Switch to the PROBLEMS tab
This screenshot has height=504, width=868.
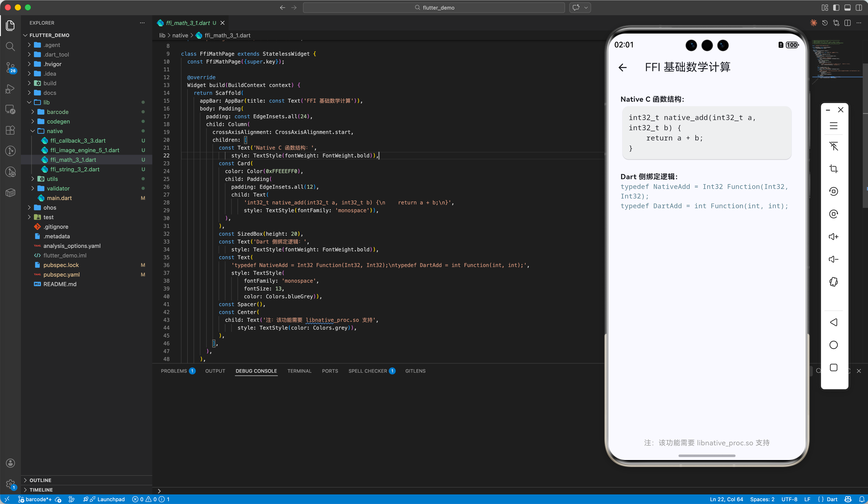tap(174, 371)
